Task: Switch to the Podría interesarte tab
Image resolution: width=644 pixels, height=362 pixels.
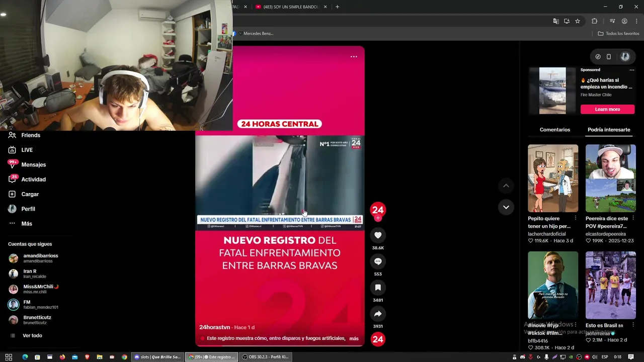Action: [x=609, y=130]
